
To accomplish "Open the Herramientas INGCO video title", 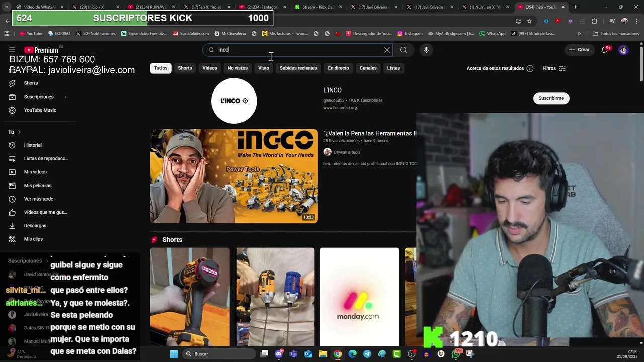I will click(x=370, y=133).
